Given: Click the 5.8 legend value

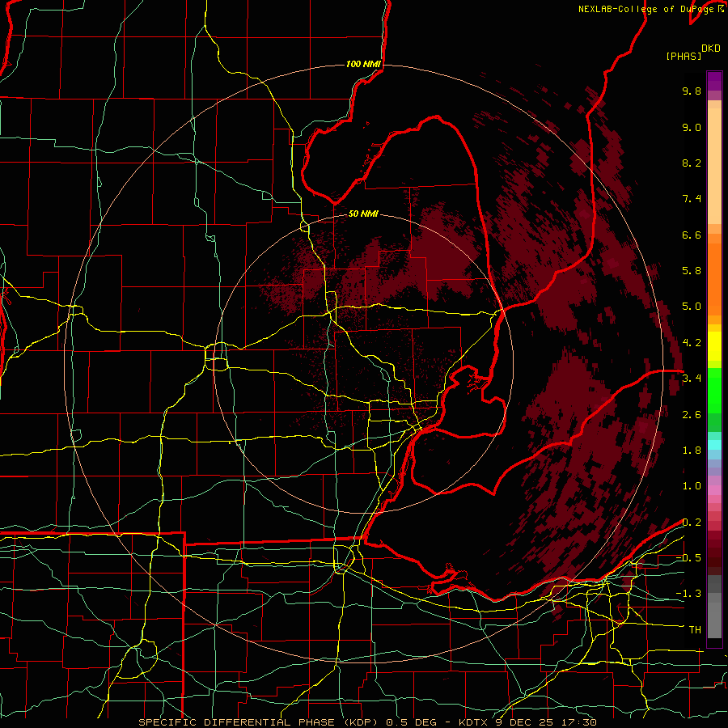Looking at the screenshot, I should (692, 271).
